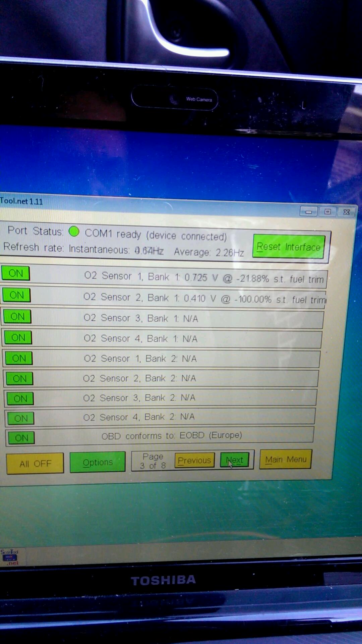362x644 pixels.
Task: Open ScanTool.net icon in the taskbar
Action: pyautogui.click(x=9, y=557)
